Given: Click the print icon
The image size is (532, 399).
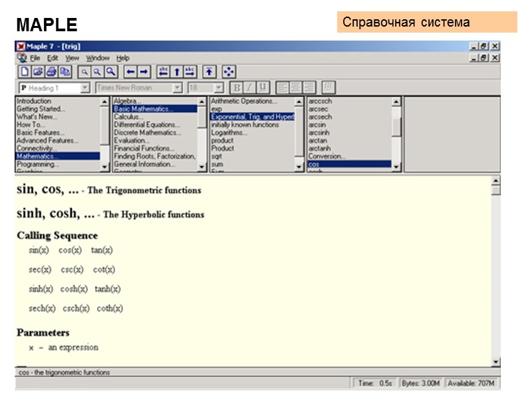Looking at the screenshot, I should click(x=51, y=72).
